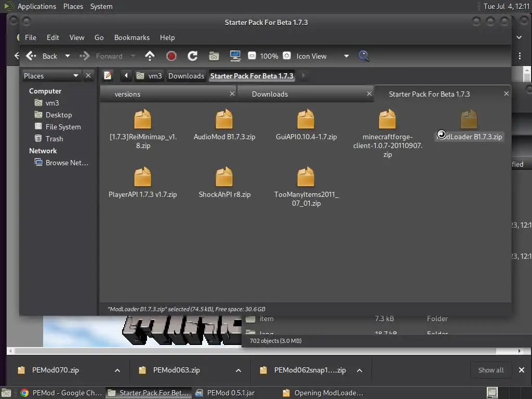Click the Back button
The width and height of the screenshot is (532, 399).
click(x=42, y=56)
